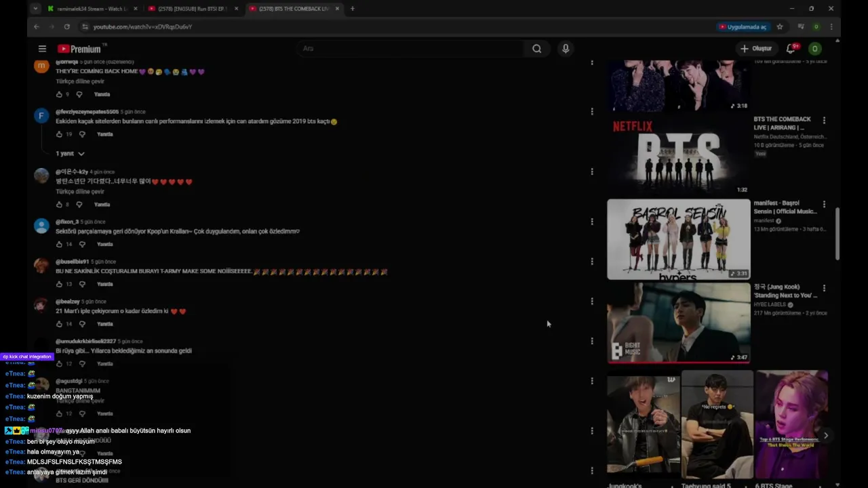This screenshot has height=488, width=868.
Task: Open a new browser tab
Action: click(353, 9)
